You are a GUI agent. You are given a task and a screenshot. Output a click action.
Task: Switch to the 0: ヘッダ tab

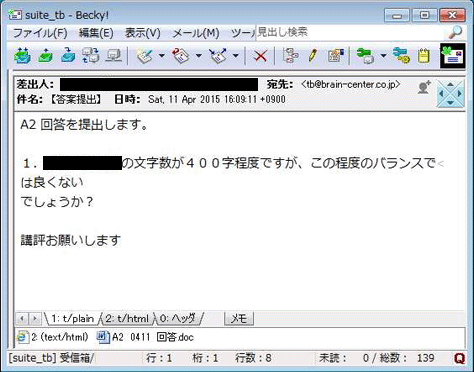coord(178,319)
